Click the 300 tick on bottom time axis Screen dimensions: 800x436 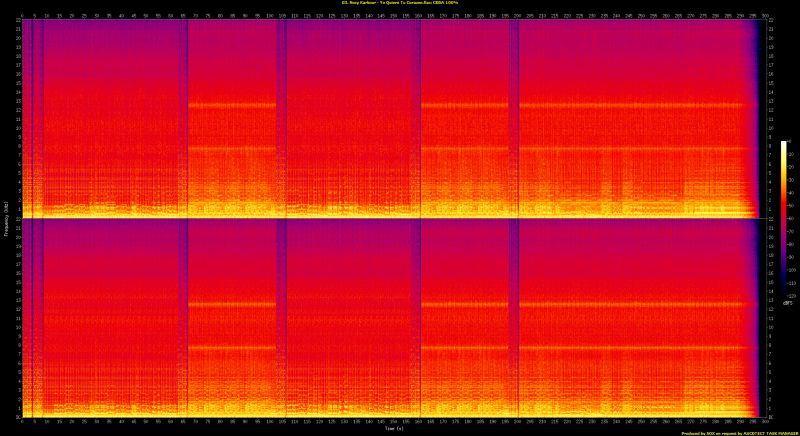coord(765,422)
